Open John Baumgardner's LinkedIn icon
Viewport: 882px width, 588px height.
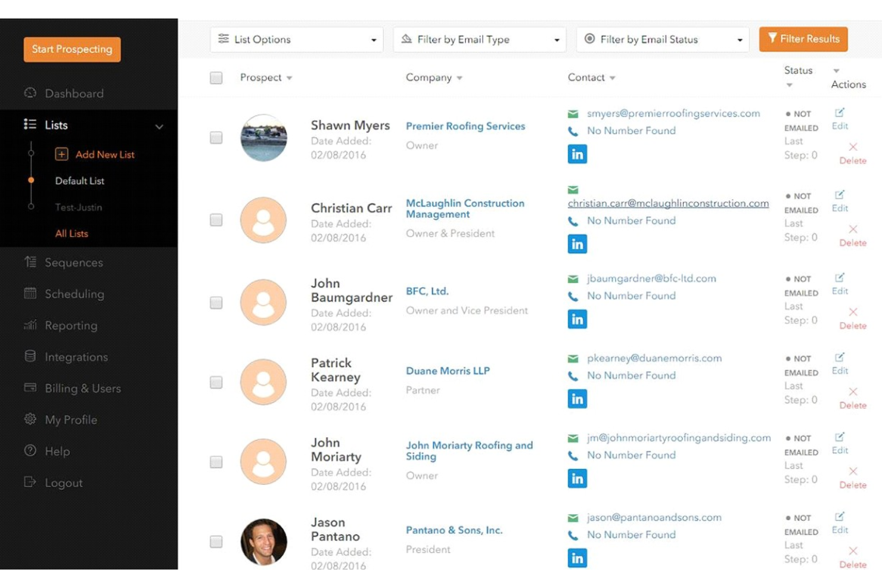point(577,319)
